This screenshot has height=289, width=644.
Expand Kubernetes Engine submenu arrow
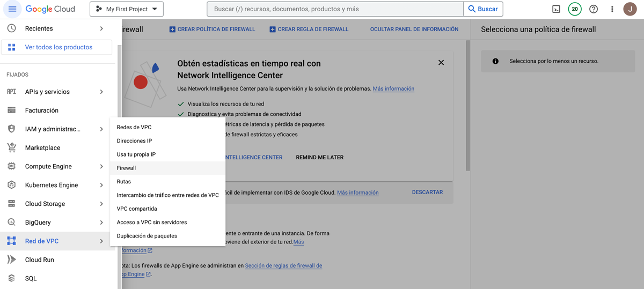tap(101, 185)
